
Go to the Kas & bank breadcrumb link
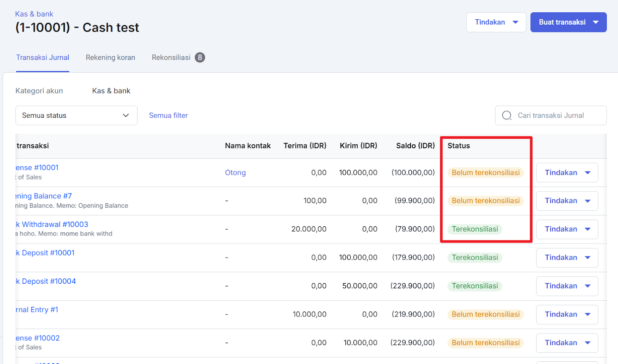click(x=34, y=14)
